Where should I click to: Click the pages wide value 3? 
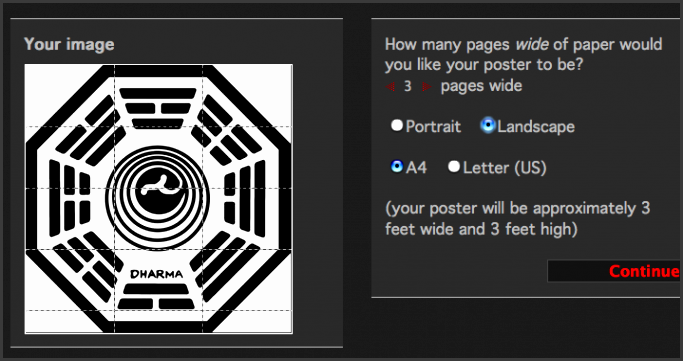408,86
